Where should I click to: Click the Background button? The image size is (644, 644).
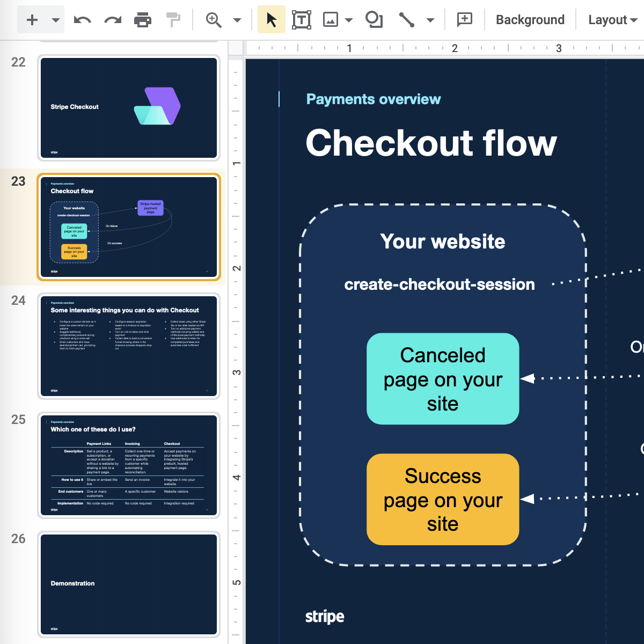pos(530,20)
